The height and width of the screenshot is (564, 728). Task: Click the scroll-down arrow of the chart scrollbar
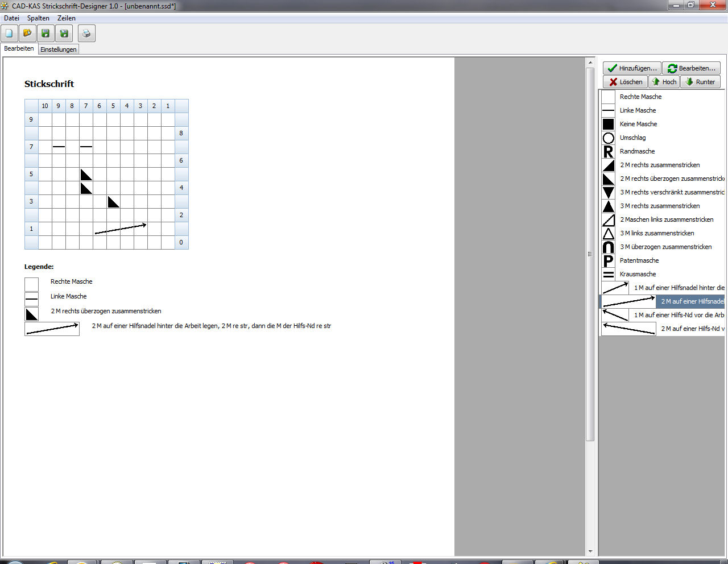590,551
